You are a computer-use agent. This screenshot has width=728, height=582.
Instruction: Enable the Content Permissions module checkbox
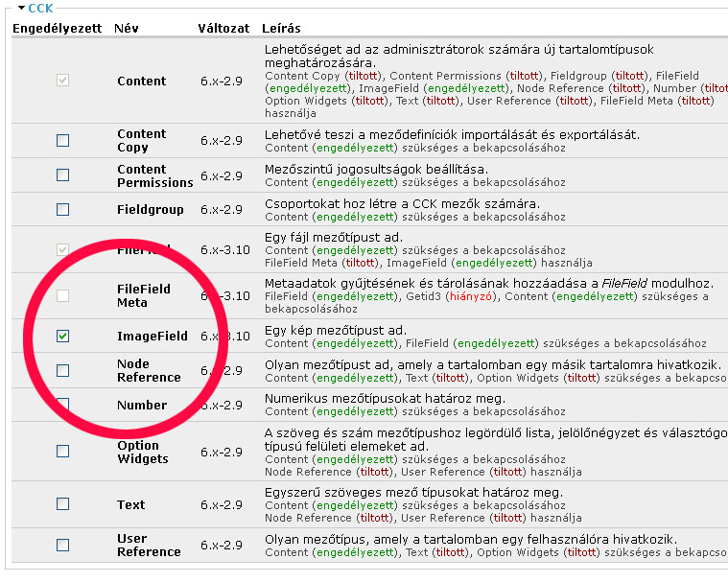62,175
